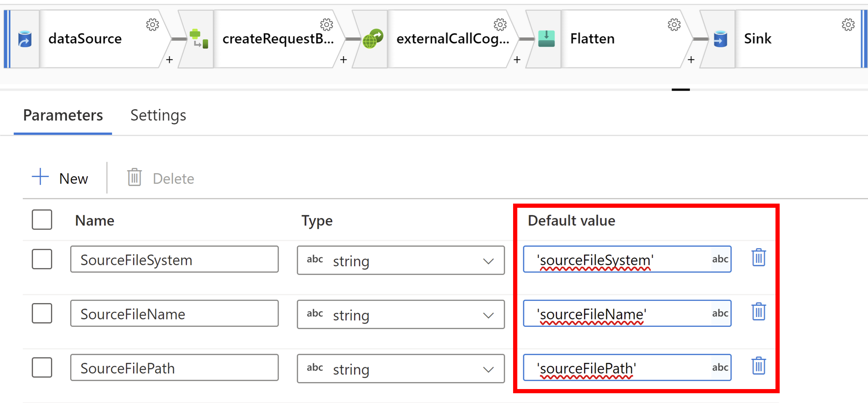Image resolution: width=868 pixels, height=403 pixels.
Task: Open settings gear on Flatten node
Action: click(674, 25)
